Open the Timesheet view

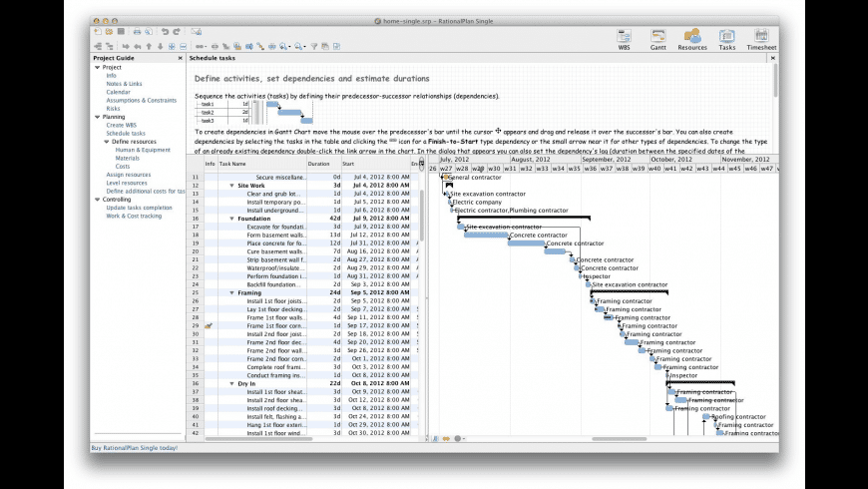(761, 40)
